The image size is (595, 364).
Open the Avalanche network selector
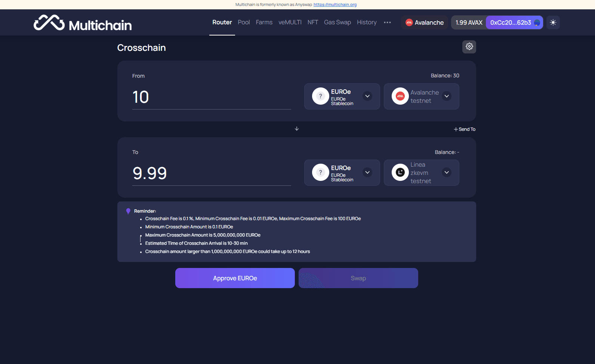pos(425,22)
